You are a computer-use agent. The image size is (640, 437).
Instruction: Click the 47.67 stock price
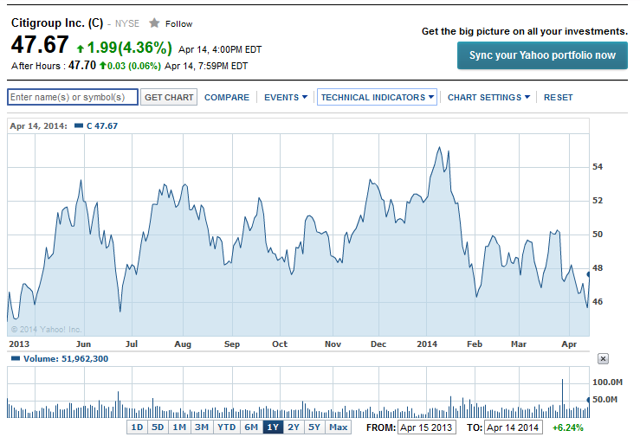pyautogui.click(x=40, y=44)
